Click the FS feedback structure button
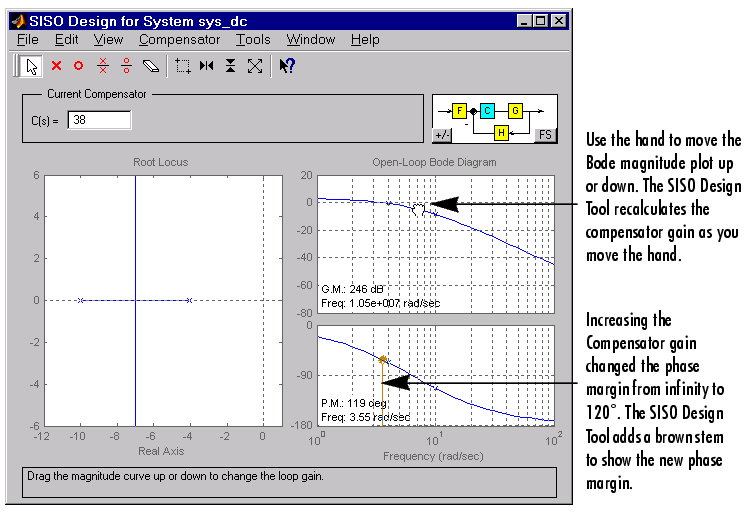Image resolution: width=752 pixels, height=515 pixels. coord(545,135)
